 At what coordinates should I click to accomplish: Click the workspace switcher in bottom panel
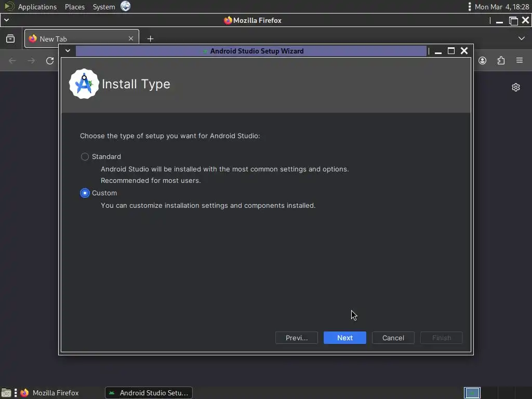click(x=472, y=393)
